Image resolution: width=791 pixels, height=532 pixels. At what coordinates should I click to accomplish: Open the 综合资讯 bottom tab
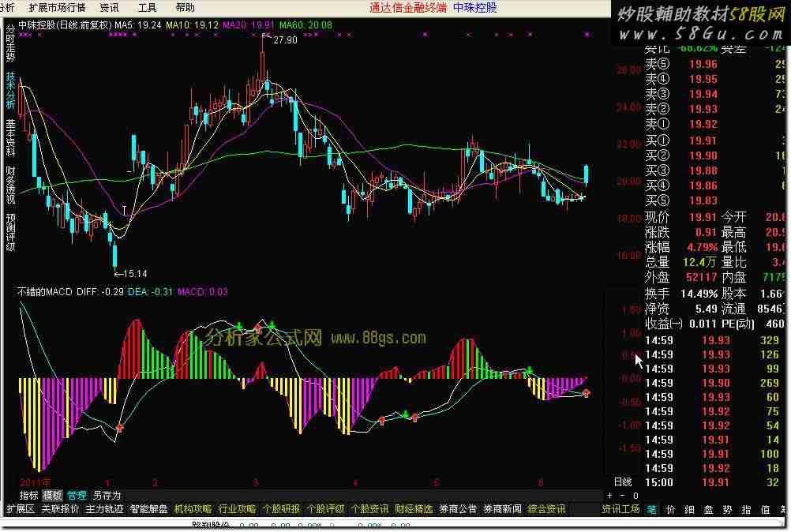click(546, 509)
